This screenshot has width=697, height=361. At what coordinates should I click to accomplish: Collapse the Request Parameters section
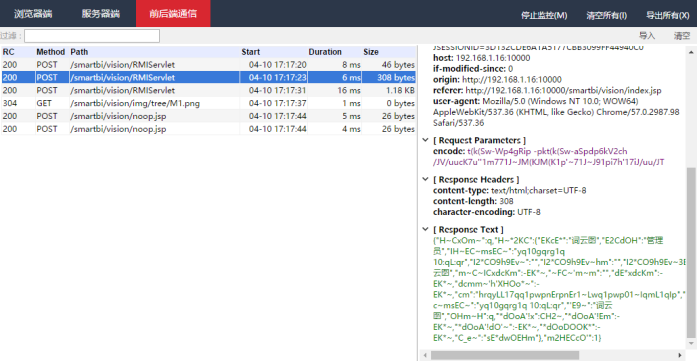tap(425, 140)
